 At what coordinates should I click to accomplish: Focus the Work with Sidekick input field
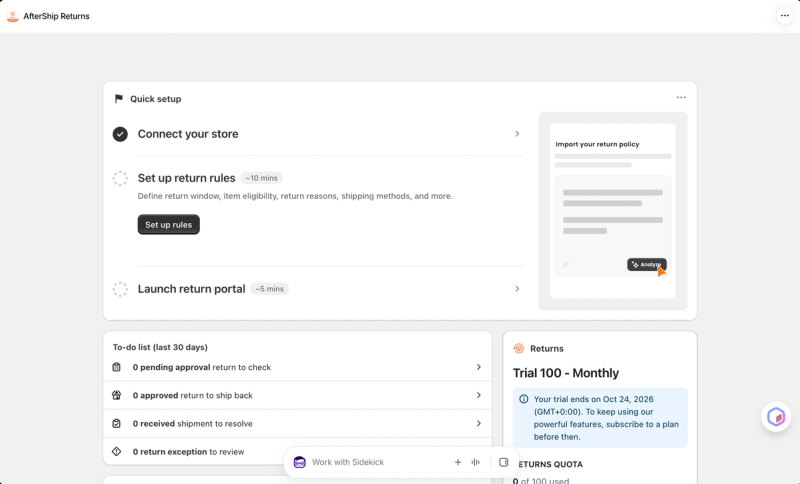(x=378, y=462)
